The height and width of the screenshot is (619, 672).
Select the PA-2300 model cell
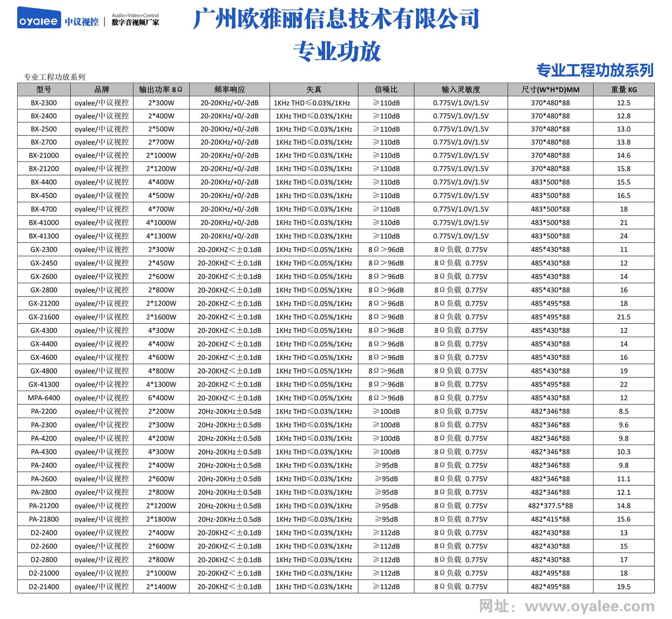44,425
